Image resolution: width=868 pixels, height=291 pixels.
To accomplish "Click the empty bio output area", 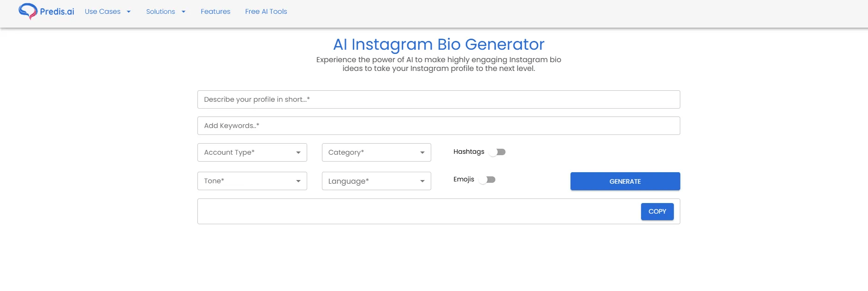I will (x=415, y=211).
